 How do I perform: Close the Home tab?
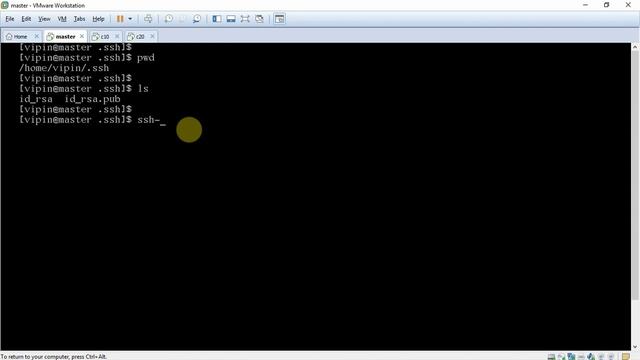(x=36, y=36)
